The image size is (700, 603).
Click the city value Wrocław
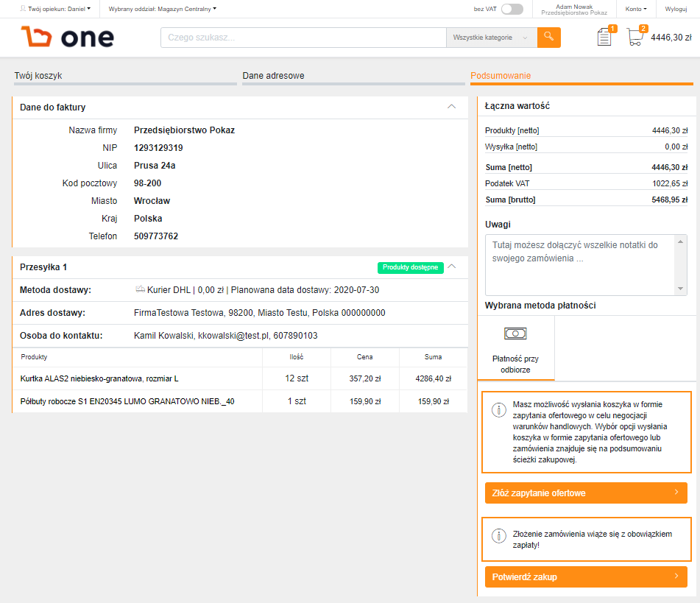152,200
